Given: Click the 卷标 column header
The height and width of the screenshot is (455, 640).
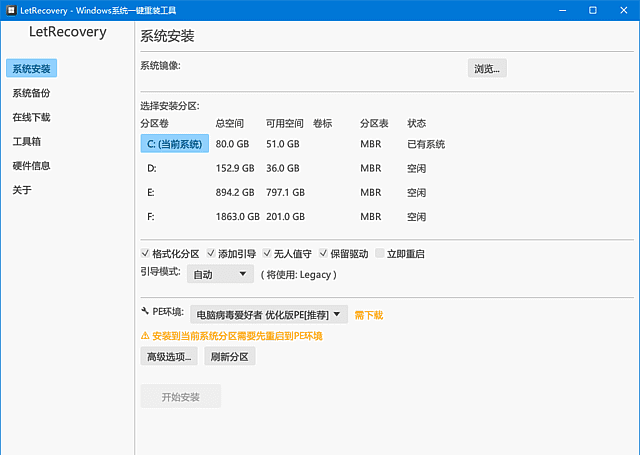Looking at the screenshot, I should pyautogui.click(x=322, y=123).
